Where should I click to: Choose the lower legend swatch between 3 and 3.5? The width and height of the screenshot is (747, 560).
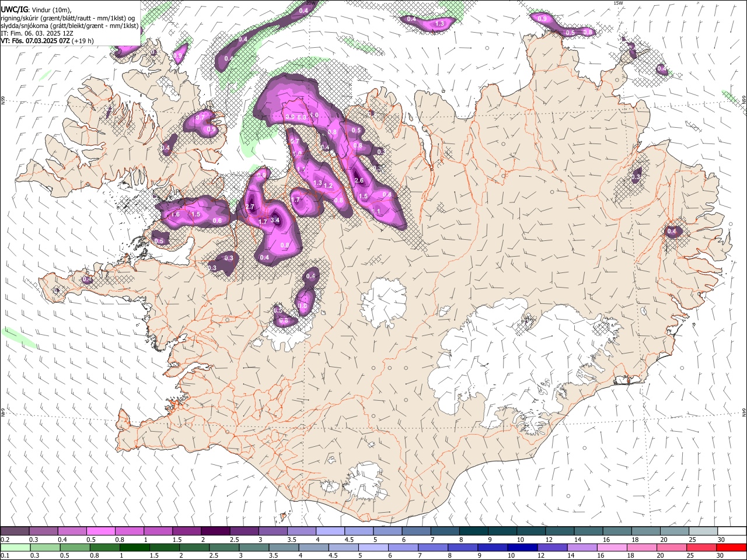(254, 547)
